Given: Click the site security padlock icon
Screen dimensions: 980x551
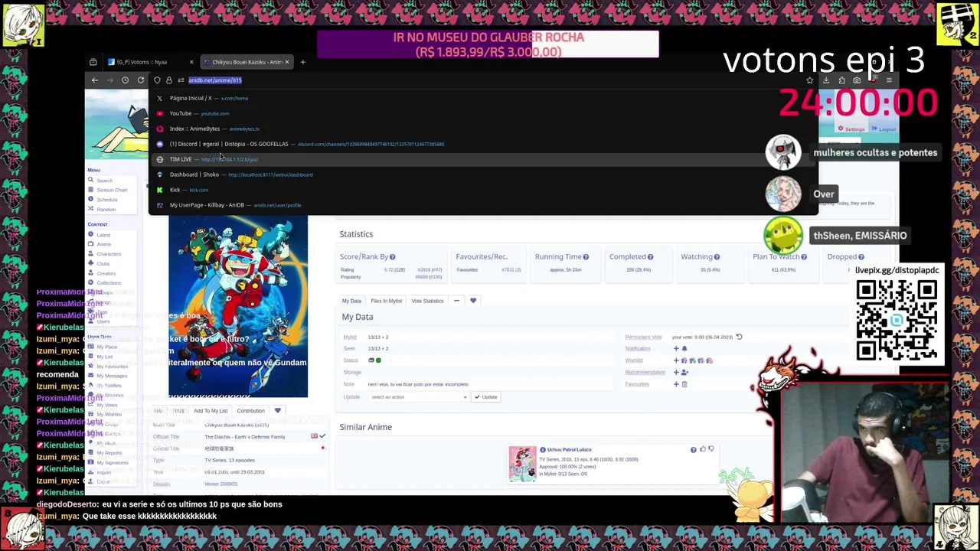Looking at the screenshot, I should pyautogui.click(x=169, y=80).
